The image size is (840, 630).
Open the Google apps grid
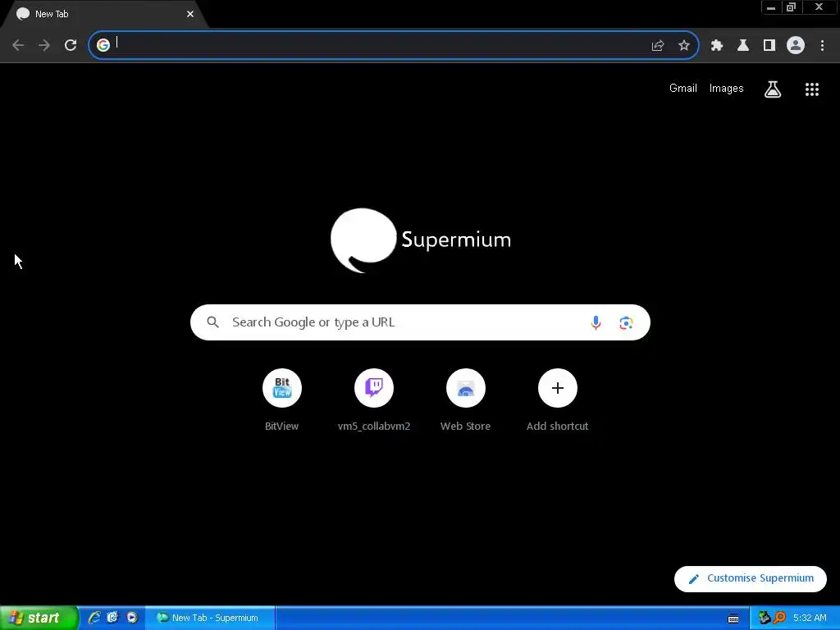tap(812, 89)
